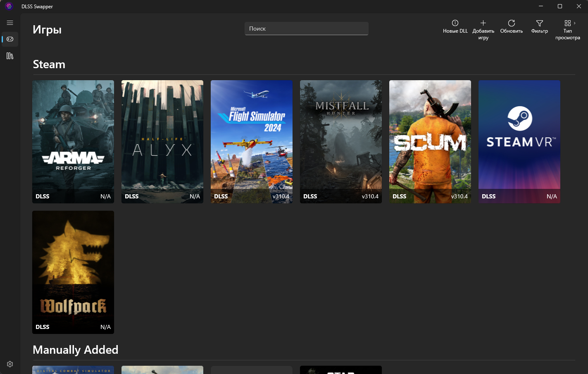Click the Игры page heading
Screen dimensions: 588x374
47,30
